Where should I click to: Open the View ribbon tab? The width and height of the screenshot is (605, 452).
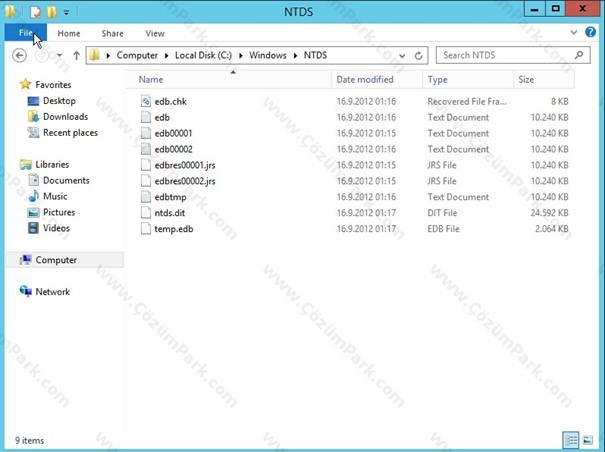pos(155,34)
